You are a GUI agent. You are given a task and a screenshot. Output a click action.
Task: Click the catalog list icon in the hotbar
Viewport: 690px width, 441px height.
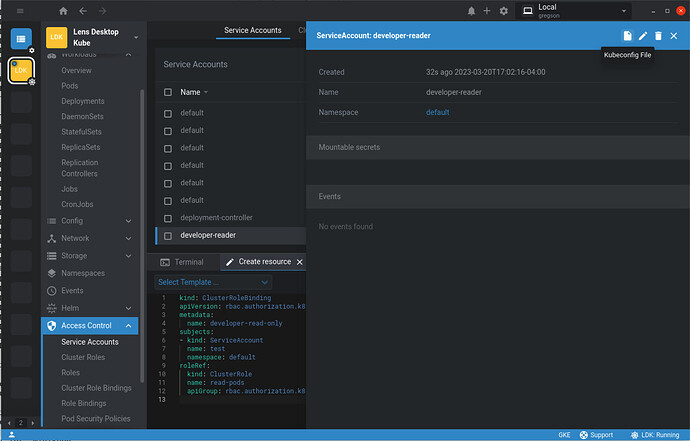[x=22, y=38]
